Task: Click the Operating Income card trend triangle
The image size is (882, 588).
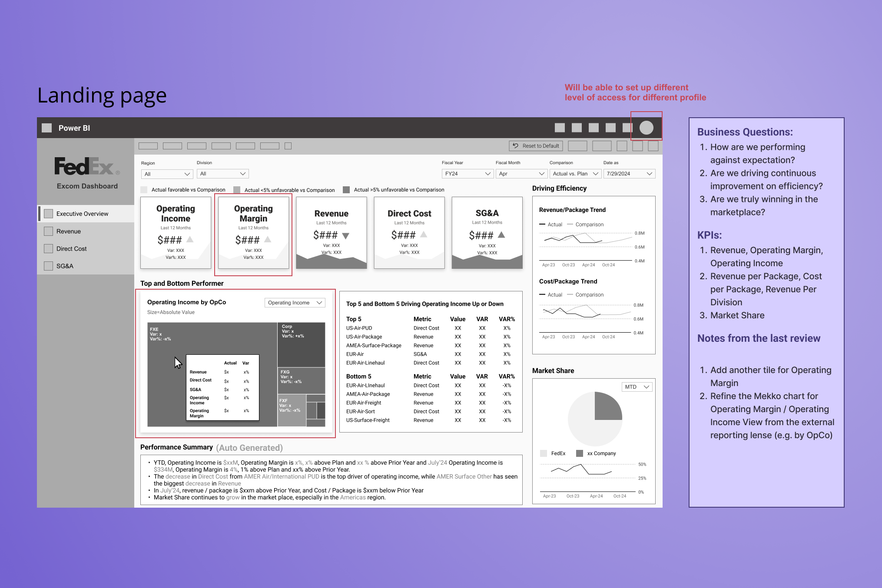Action: (x=190, y=239)
